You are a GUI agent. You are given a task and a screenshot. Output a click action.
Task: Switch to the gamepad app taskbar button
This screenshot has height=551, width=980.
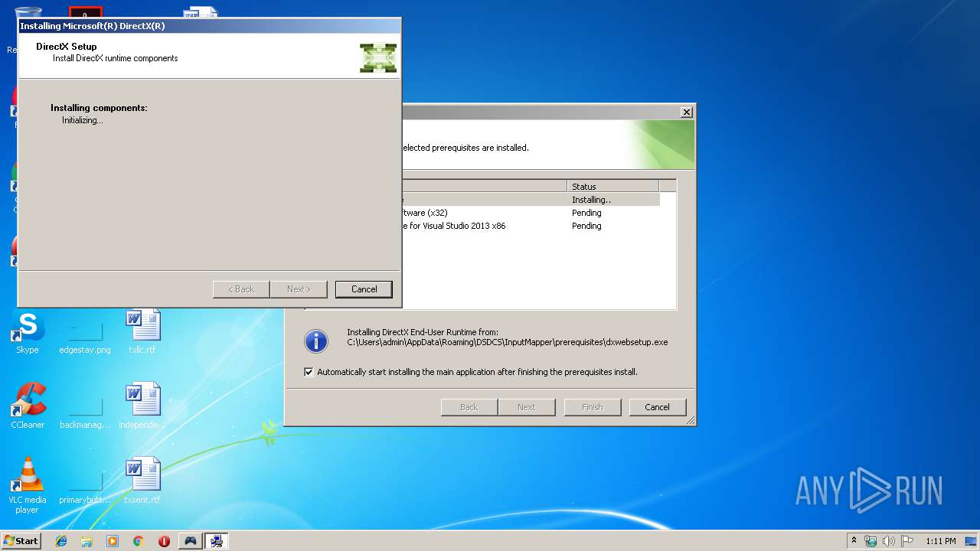[190, 541]
